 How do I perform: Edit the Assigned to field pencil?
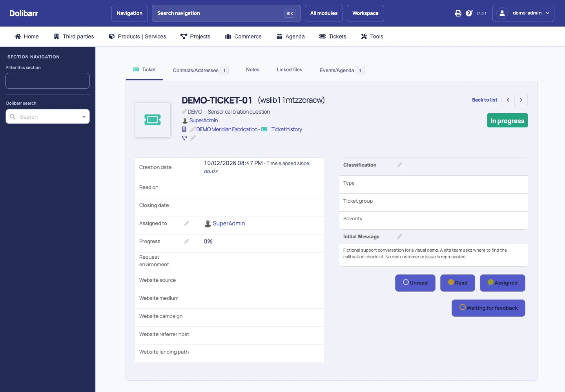pos(187,223)
